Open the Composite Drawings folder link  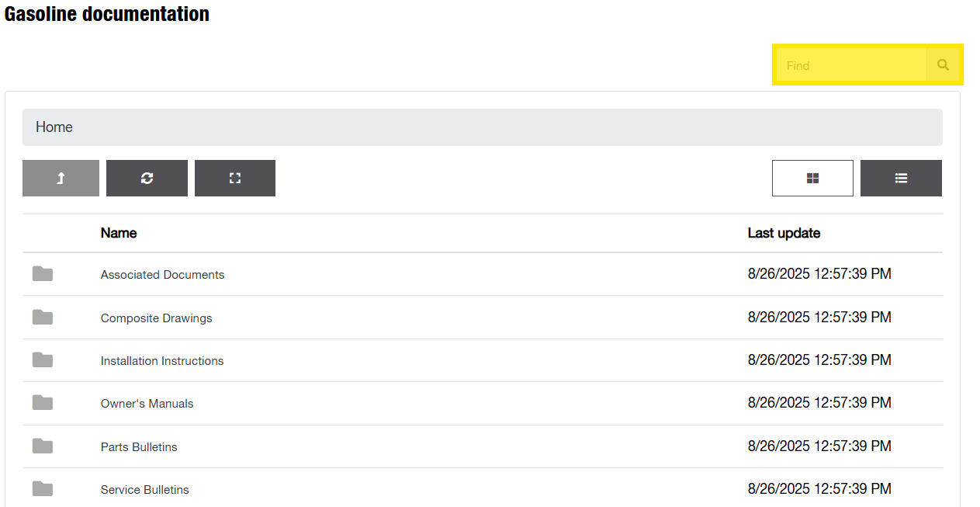(156, 318)
